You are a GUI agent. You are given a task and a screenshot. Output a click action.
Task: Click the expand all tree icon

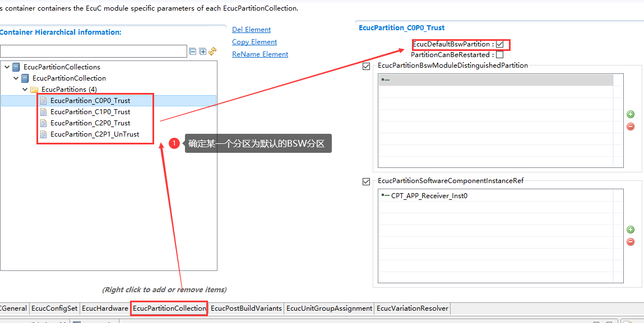coord(202,52)
